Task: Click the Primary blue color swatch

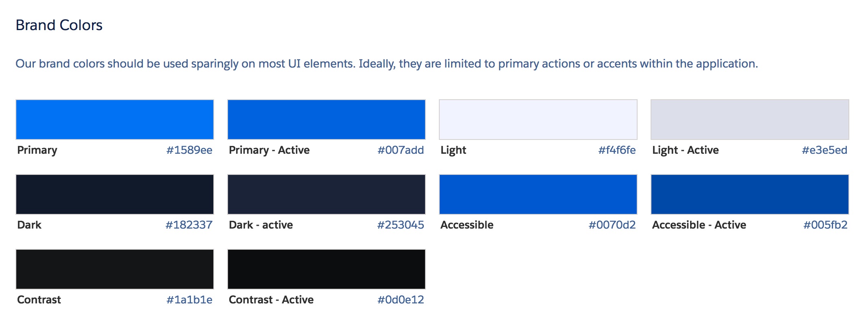Action: pos(115,120)
